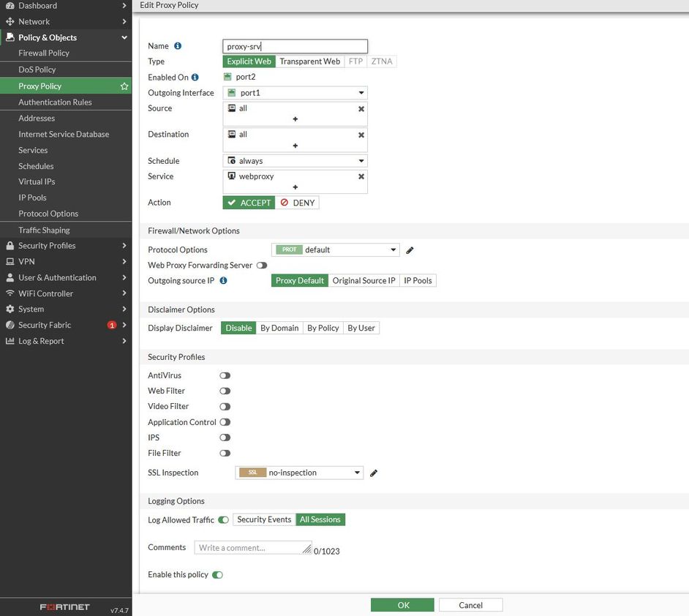Screen dimensions: 689x616
Task: Click the Fortinet logo
Action: click(x=64, y=606)
